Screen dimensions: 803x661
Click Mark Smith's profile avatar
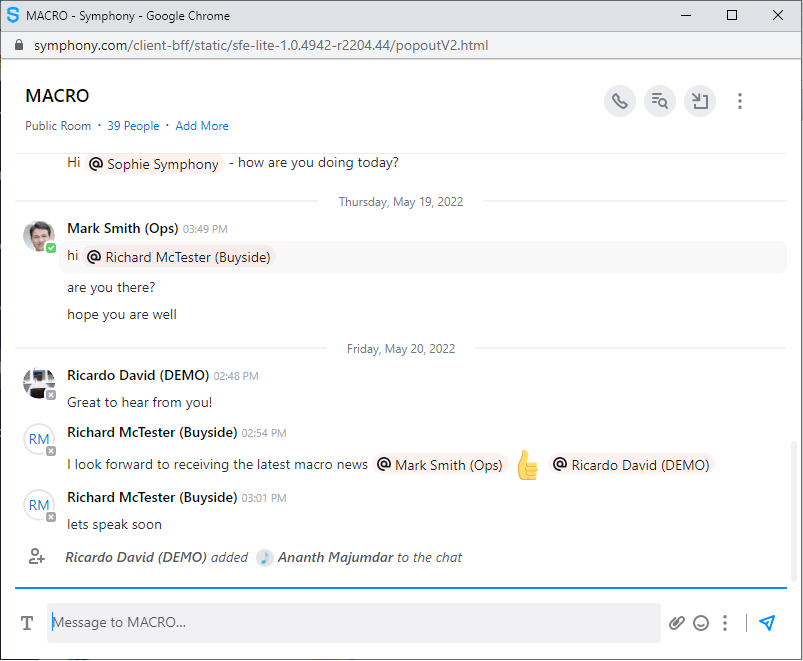pos(39,236)
